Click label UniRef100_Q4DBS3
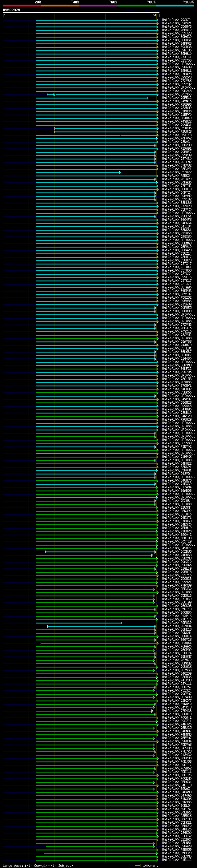197x868 pixels. tap(177, 555)
